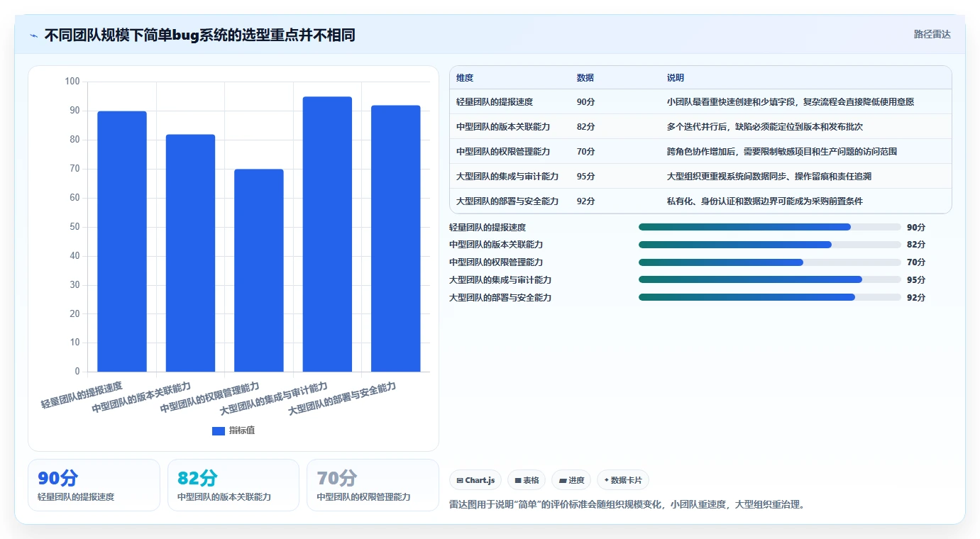Click 大型团队的集成与审计能力 in the table

(x=507, y=177)
